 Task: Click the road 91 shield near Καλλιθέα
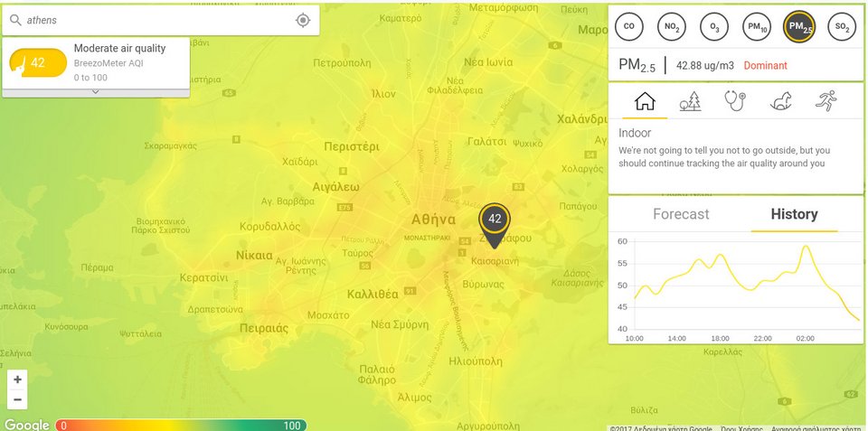pos(410,290)
